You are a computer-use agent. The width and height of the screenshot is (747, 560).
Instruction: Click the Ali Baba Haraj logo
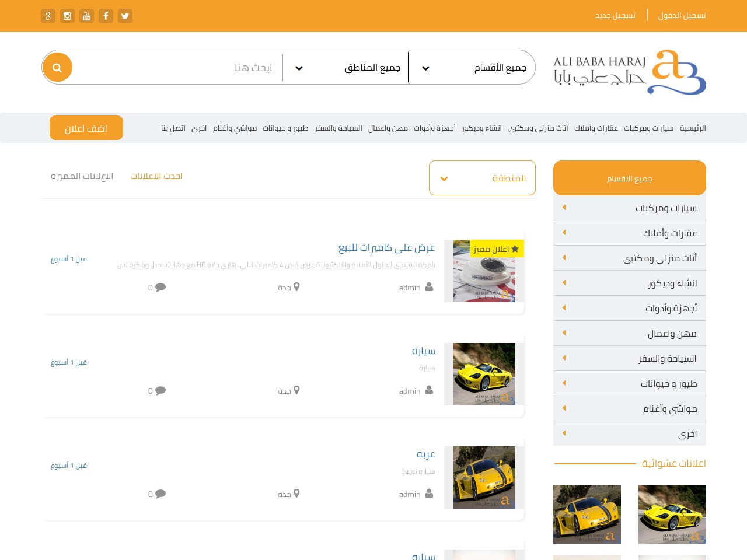pos(630,72)
